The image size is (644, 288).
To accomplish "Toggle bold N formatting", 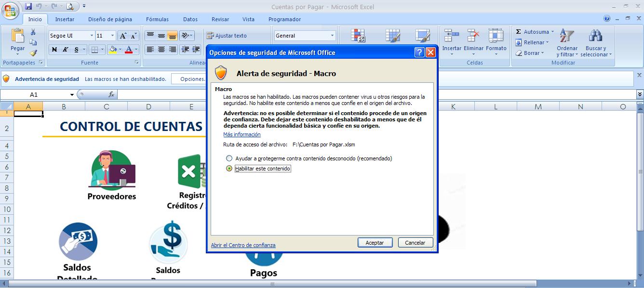I will 54,50.
